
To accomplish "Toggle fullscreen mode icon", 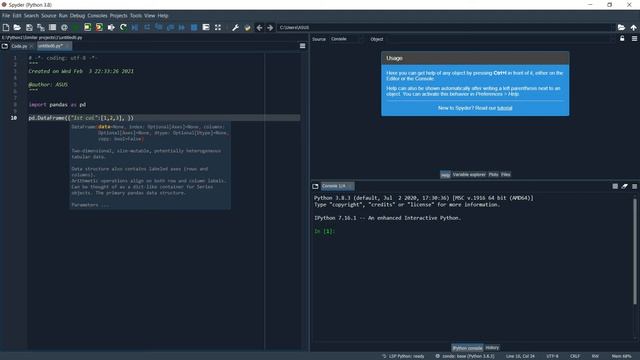I will click(218, 27).
